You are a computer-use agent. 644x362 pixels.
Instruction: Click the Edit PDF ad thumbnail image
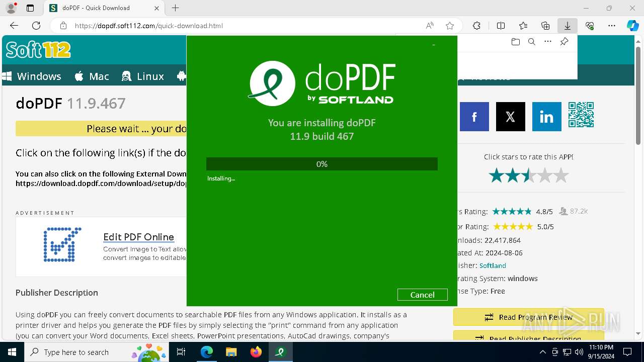(62, 245)
